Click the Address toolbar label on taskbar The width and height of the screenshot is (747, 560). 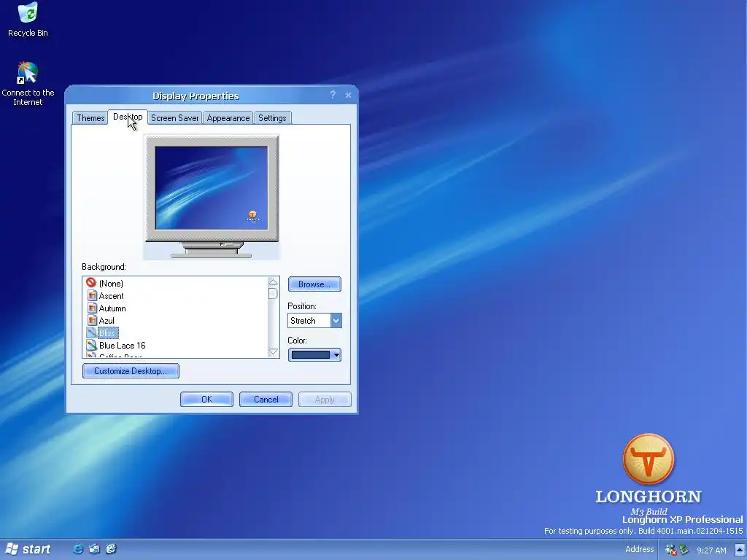(x=639, y=549)
